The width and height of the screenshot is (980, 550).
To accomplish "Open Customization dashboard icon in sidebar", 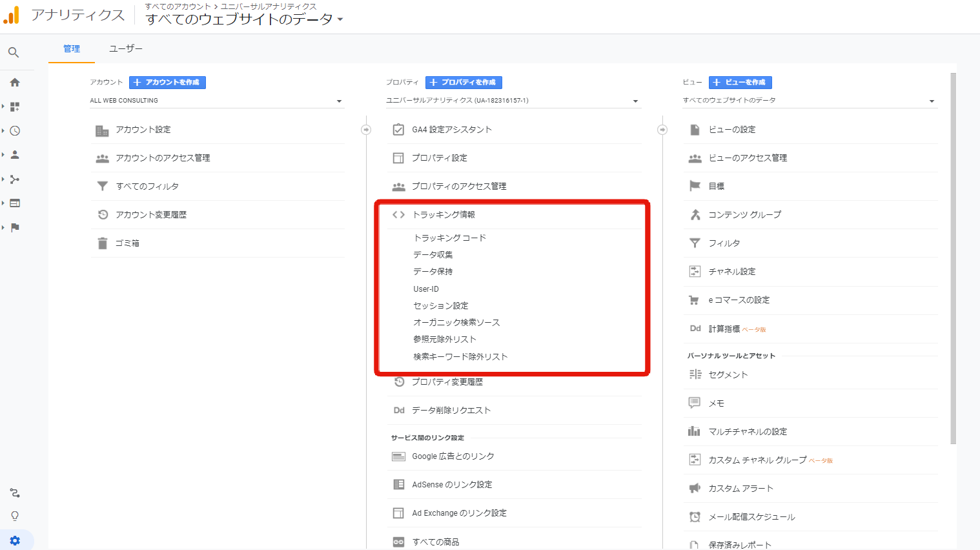I will (15, 107).
